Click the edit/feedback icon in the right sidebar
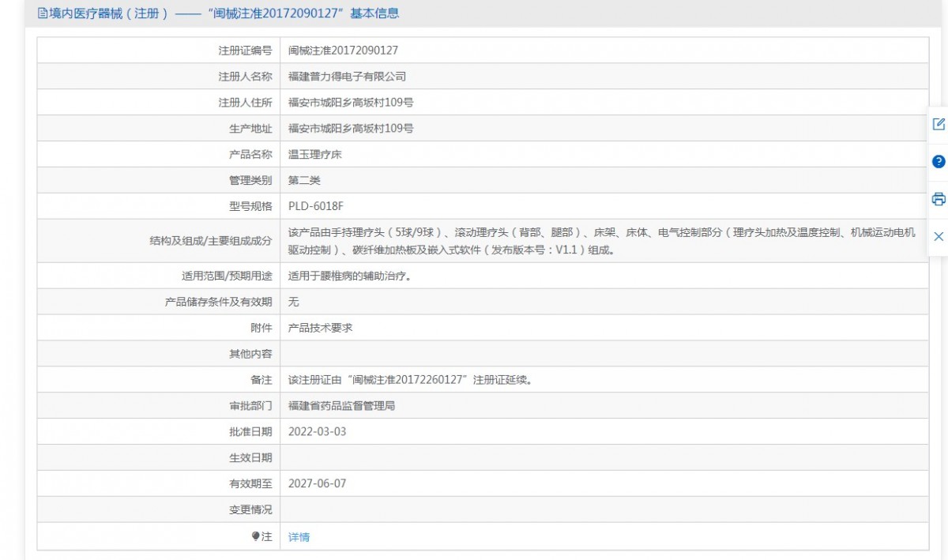 [x=939, y=124]
